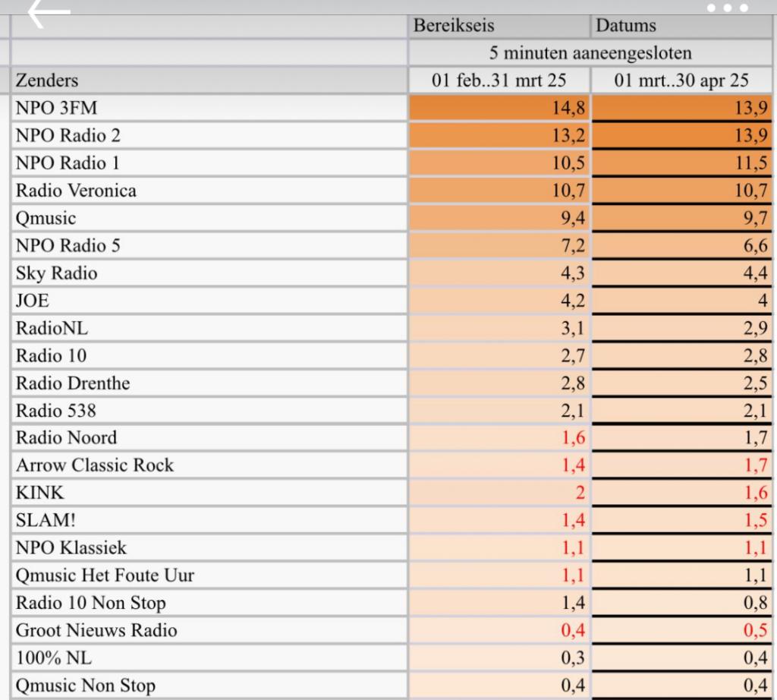Select the Qmusic Het Foute Uur row

coord(209,575)
